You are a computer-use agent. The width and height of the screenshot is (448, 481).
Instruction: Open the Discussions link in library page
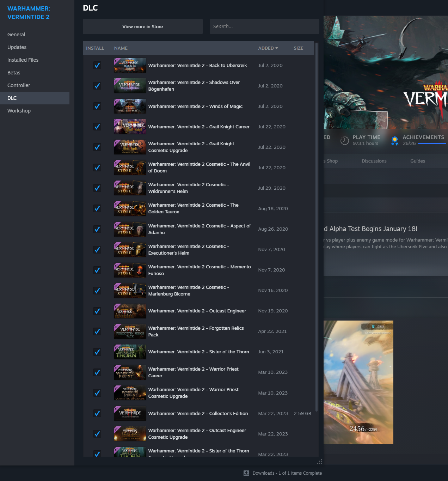[374, 161]
